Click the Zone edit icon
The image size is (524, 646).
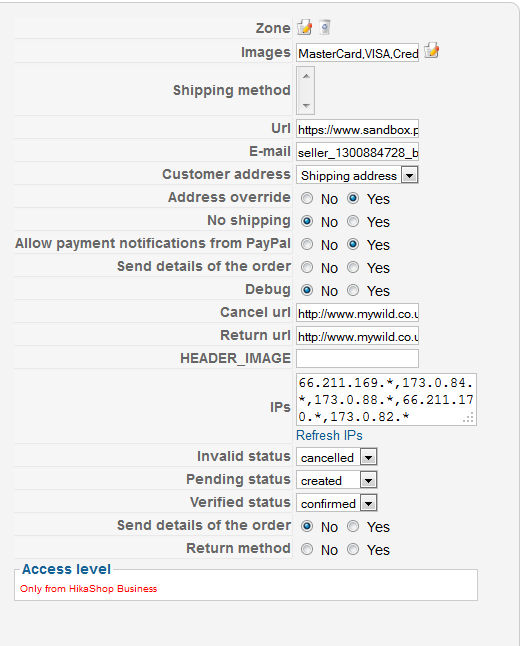pos(305,27)
